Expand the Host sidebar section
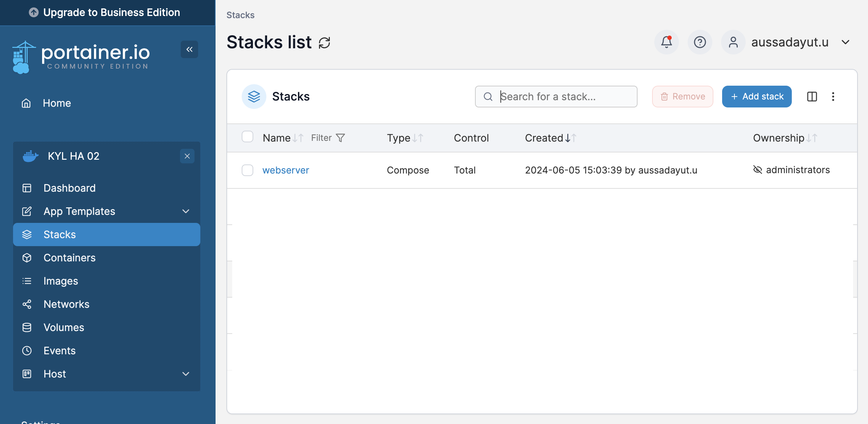The height and width of the screenshot is (424, 868). (x=186, y=374)
